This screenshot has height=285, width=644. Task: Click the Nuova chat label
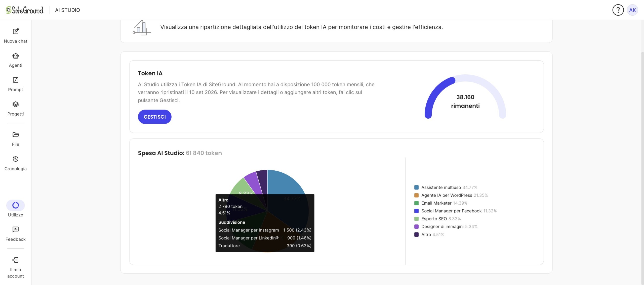(16, 41)
